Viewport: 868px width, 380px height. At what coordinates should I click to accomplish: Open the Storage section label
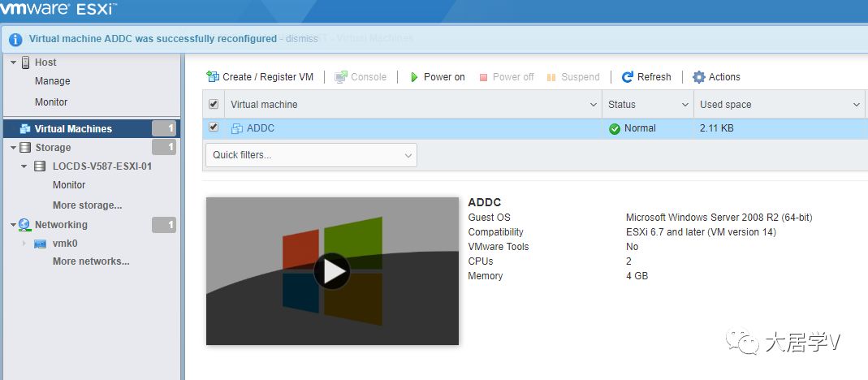point(53,147)
